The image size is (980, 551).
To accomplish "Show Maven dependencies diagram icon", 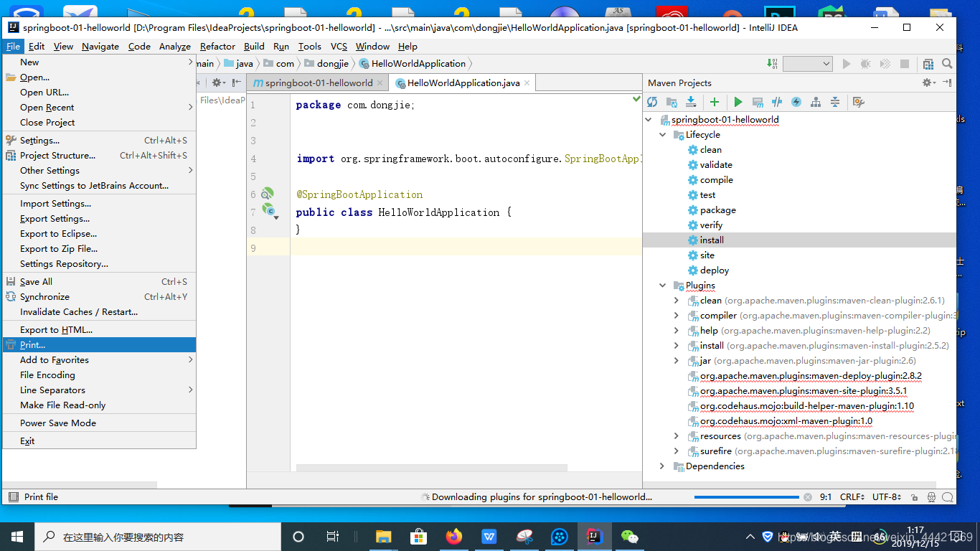I will click(815, 102).
